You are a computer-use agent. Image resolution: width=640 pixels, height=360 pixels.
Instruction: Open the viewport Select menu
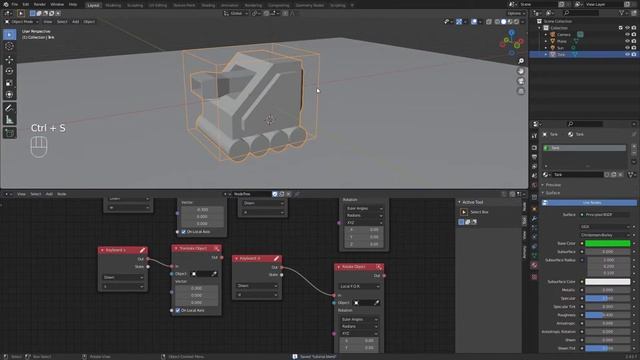click(x=62, y=22)
